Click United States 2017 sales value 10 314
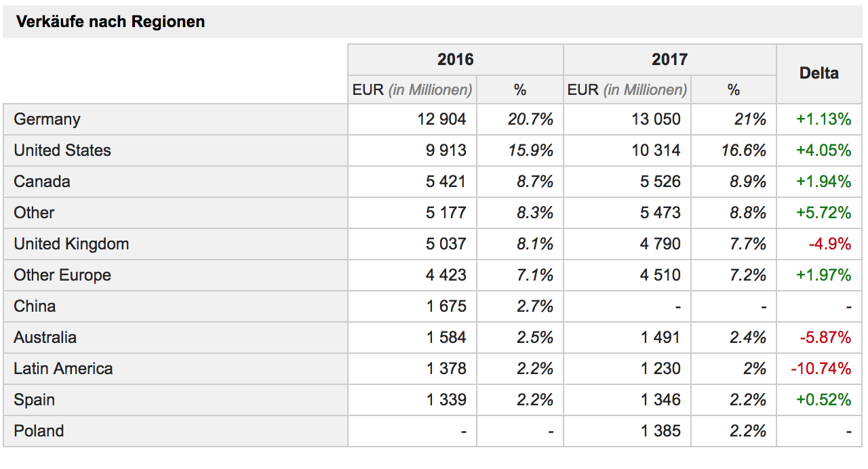This screenshot has width=868, height=469. point(656,150)
